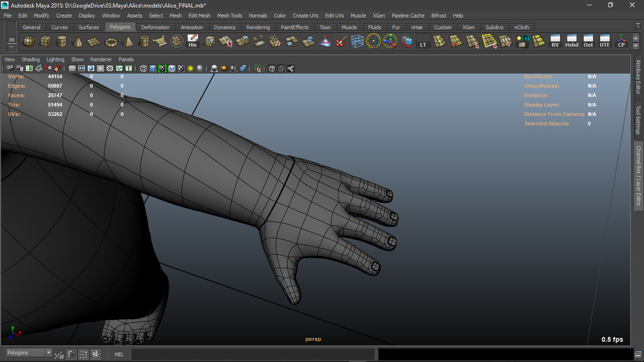
Task: Open the UTE UV Texture Editor icon
Action: 605,41
